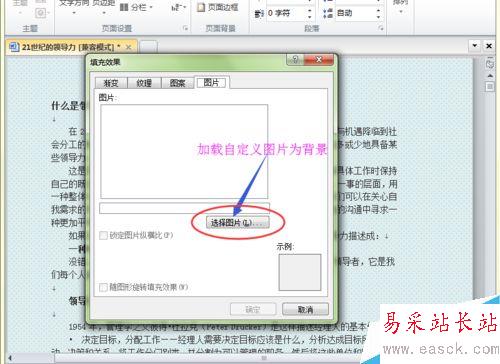Open the 排列 (Arrange) dropdown
Image resolution: width=500 pixels, height=364 pixels.
pyautogui.click(x=400, y=7)
